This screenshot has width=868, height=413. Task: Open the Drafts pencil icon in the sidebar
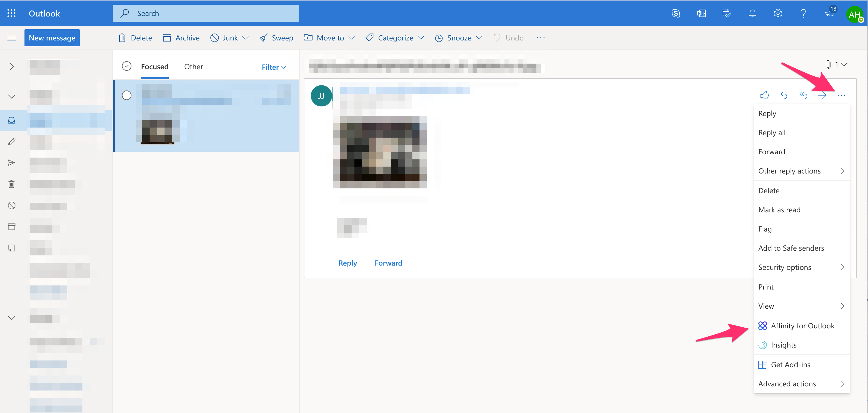(12, 142)
